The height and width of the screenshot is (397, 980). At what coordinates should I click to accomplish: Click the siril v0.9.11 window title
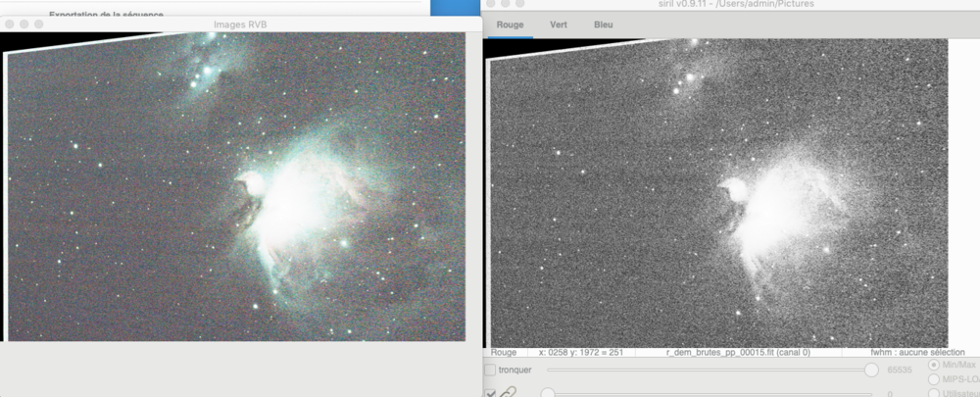click(x=736, y=4)
